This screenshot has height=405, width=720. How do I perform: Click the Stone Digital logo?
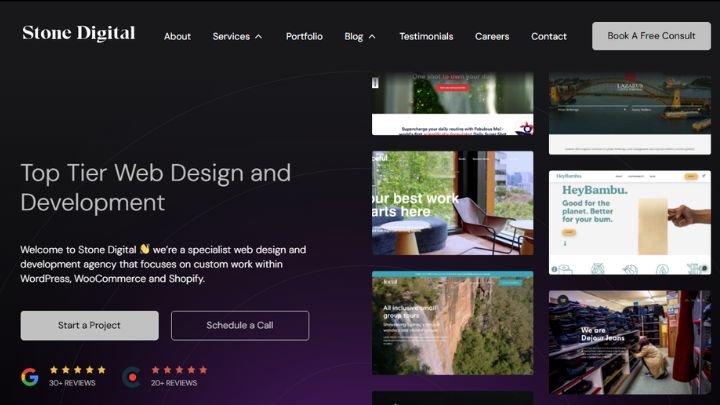79,34
